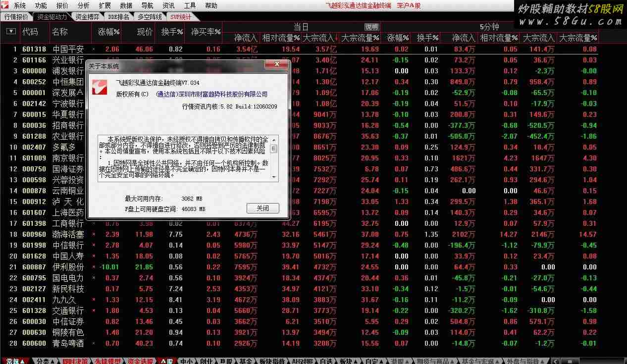This screenshot has height=364, width=627.
Task: Select the 渤海活塞 stock row
Action: 299,234
